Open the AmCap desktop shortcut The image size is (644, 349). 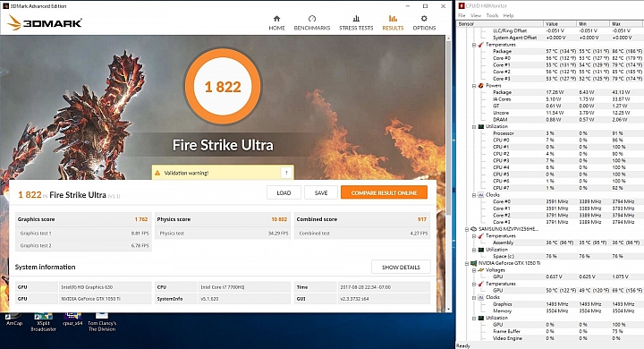point(14,319)
